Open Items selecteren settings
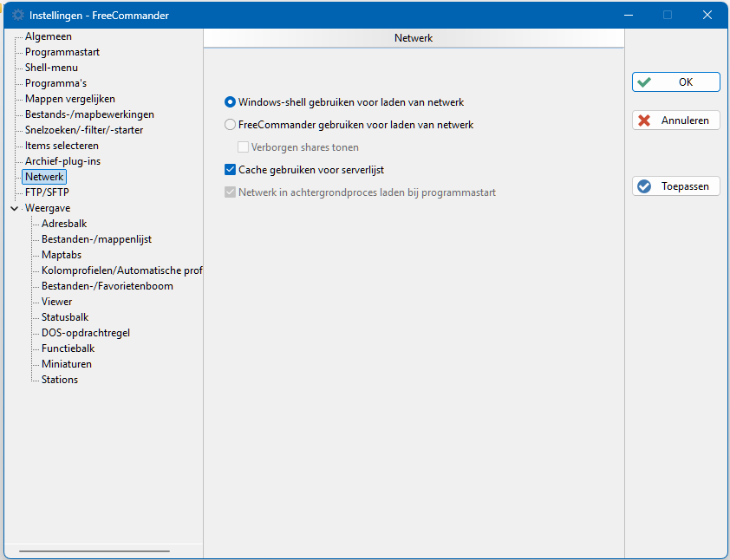The width and height of the screenshot is (730, 560). (62, 146)
